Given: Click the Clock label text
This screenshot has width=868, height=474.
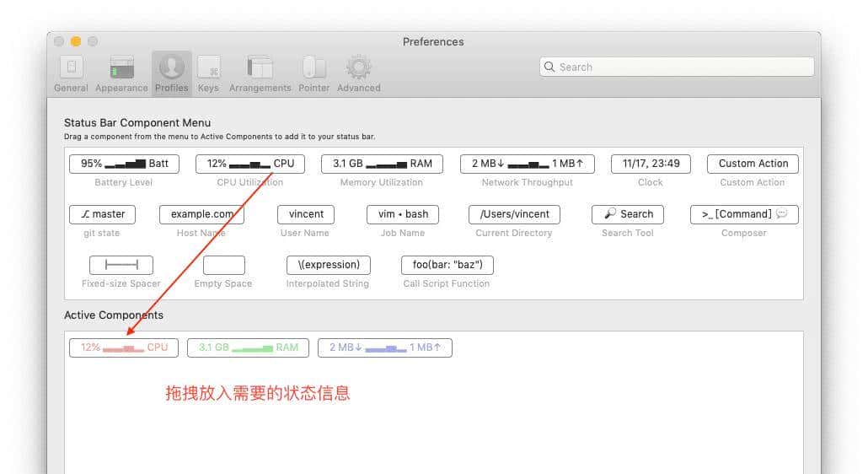Looking at the screenshot, I should [x=650, y=182].
